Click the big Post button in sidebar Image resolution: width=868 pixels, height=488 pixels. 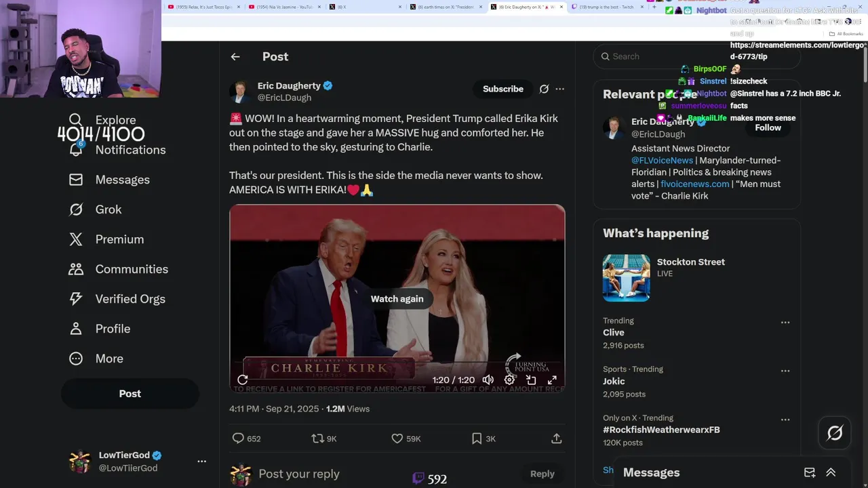130,394
